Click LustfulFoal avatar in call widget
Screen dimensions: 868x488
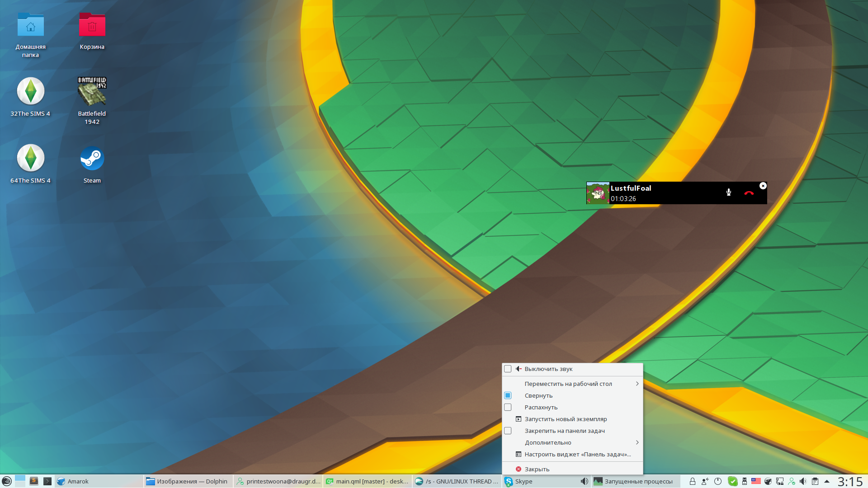pos(598,193)
